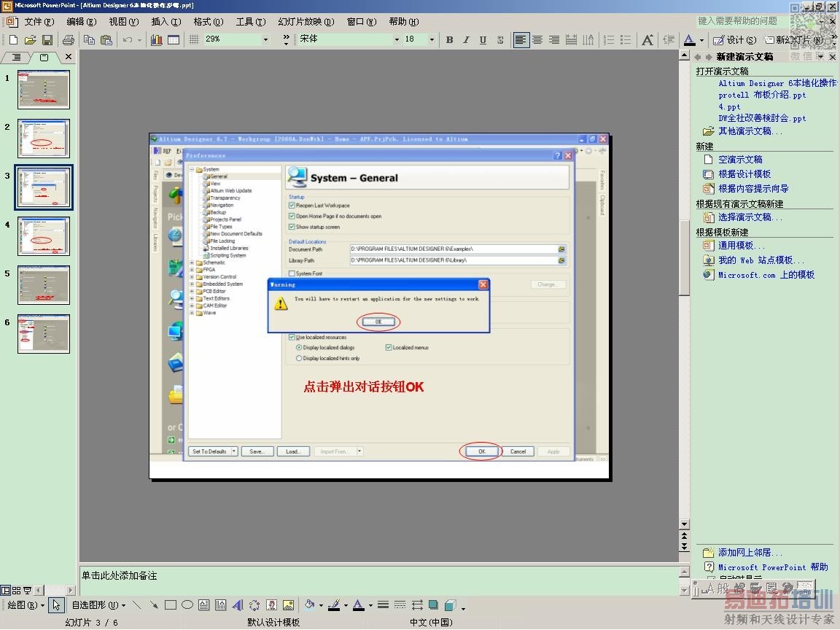Image resolution: width=840 pixels, height=630 pixels.
Task: Toggle the Select Objects pointer tool
Action: point(55,604)
